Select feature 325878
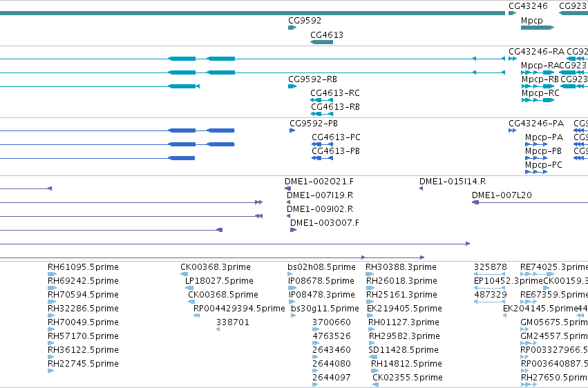The height and width of the screenshot is (388, 588). click(x=490, y=267)
